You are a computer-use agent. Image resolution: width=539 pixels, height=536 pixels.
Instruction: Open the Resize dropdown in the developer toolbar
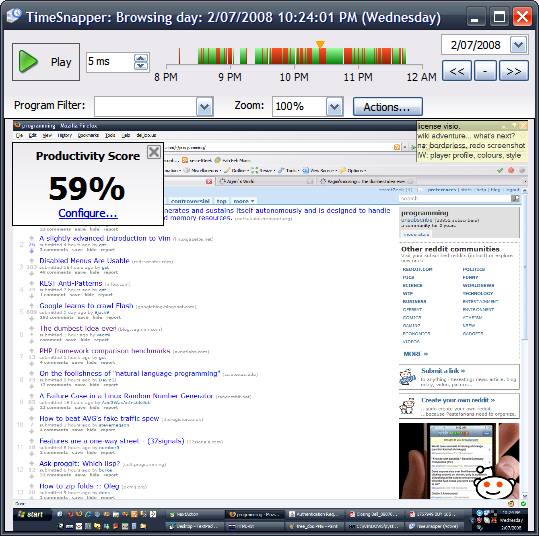tap(264, 171)
